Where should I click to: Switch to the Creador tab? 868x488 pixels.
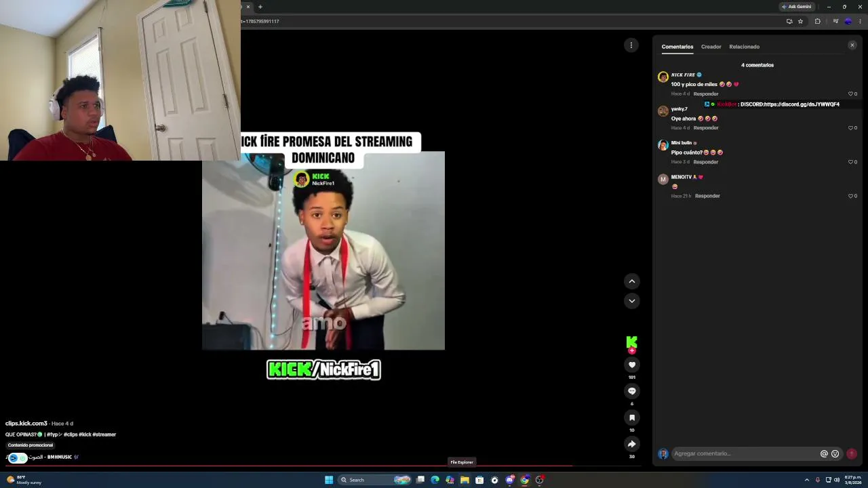click(711, 47)
